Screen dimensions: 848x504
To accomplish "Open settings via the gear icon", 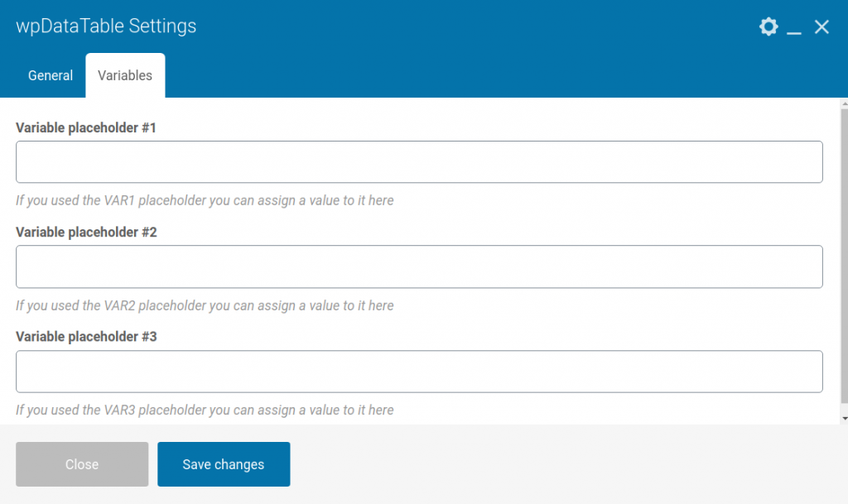I will 768,26.
